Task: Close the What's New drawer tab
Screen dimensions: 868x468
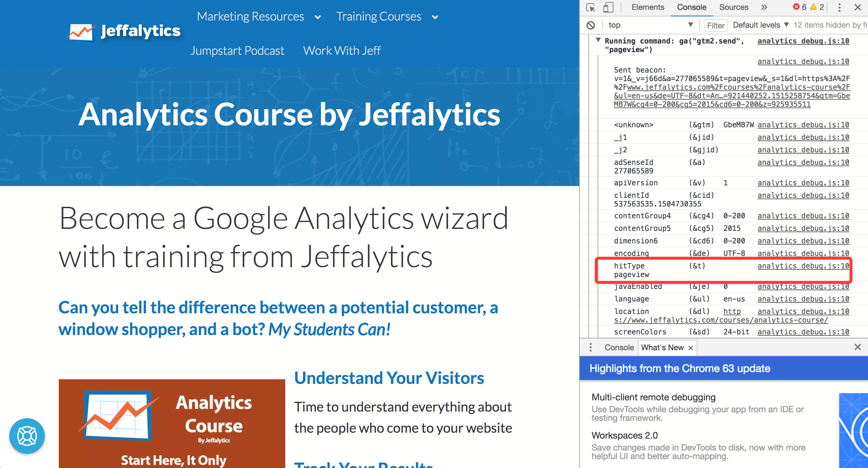Action: point(691,348)
